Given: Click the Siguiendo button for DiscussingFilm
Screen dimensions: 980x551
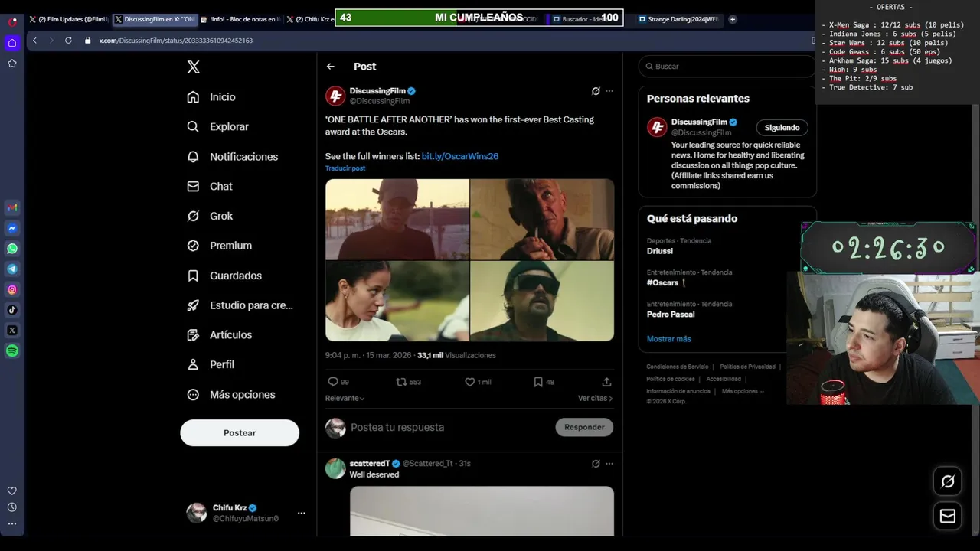Looking at the screenshot, I should 782,128.
